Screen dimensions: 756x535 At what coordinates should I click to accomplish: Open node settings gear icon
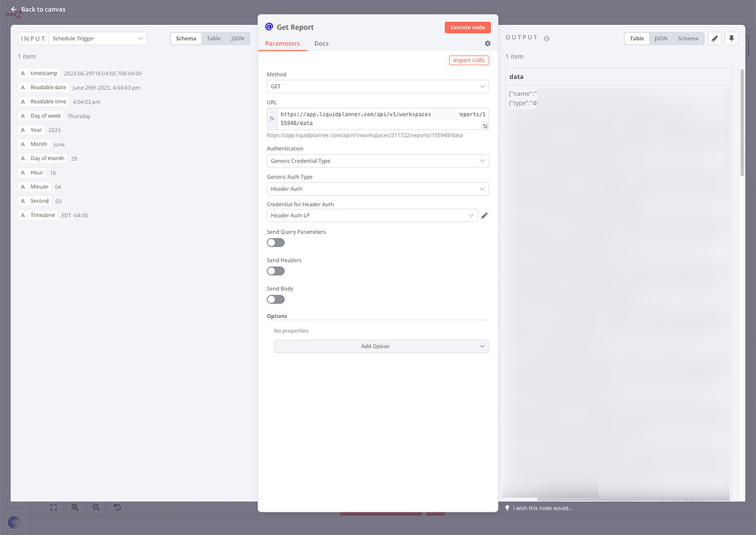(487, 43)
